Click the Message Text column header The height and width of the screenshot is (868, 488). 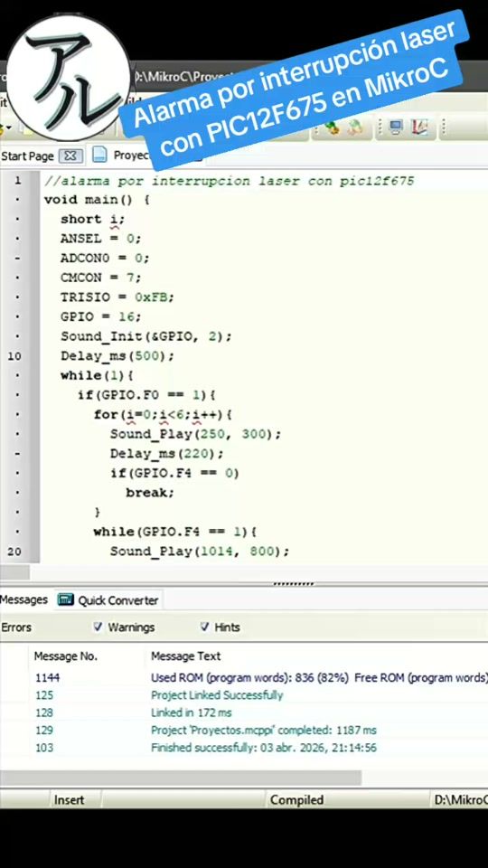(x=186, y=656)
